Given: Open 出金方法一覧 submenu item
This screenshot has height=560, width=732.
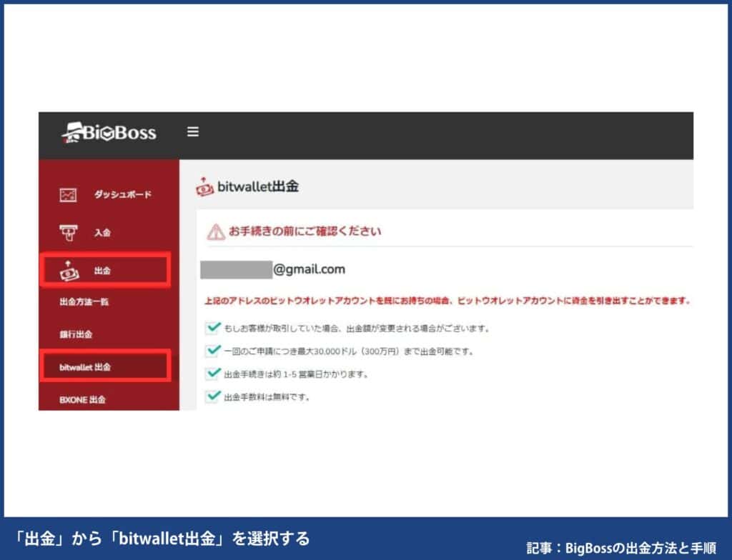Looking at the screenshot, I should click(84, 302).
